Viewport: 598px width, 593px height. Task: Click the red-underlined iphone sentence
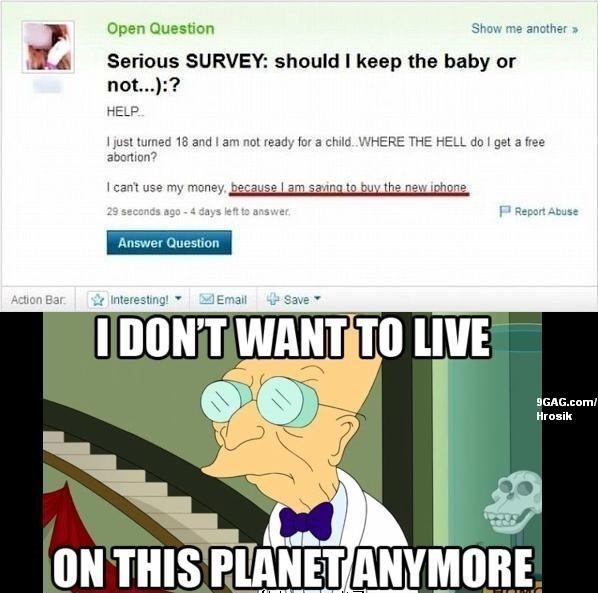[349, 188]
